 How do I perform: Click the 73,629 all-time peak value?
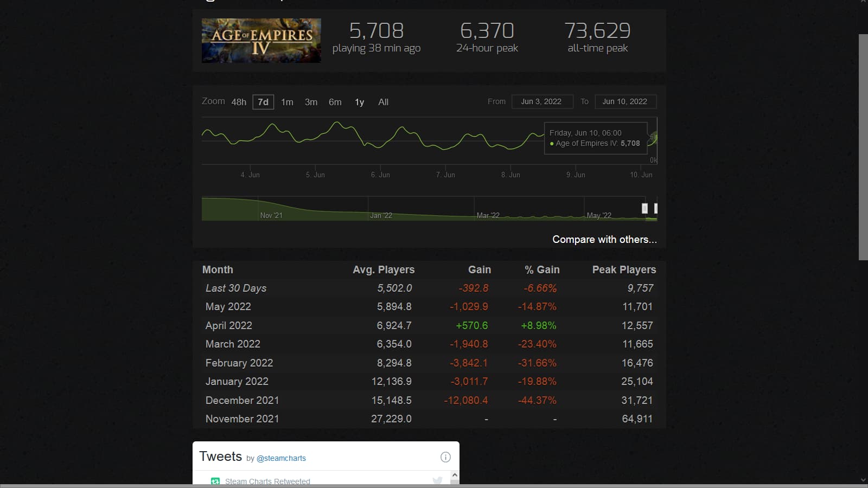point(597,30)
